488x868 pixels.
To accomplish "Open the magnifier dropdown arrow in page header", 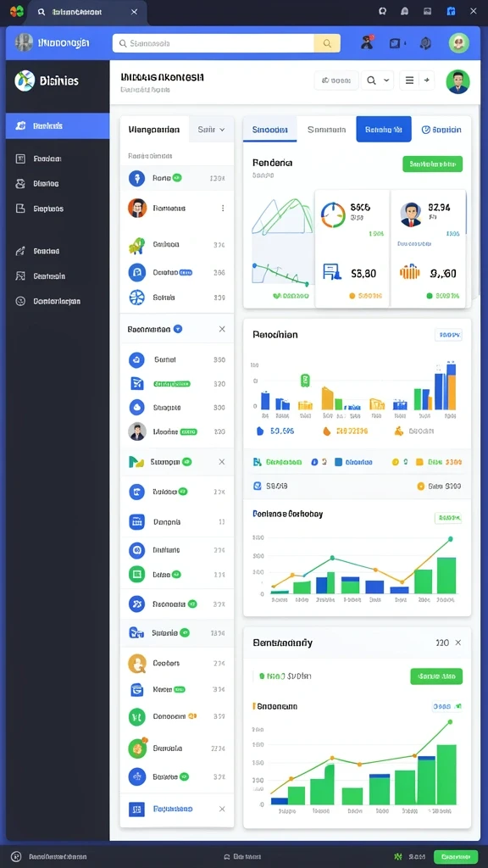I will click(x=386, y=81).
